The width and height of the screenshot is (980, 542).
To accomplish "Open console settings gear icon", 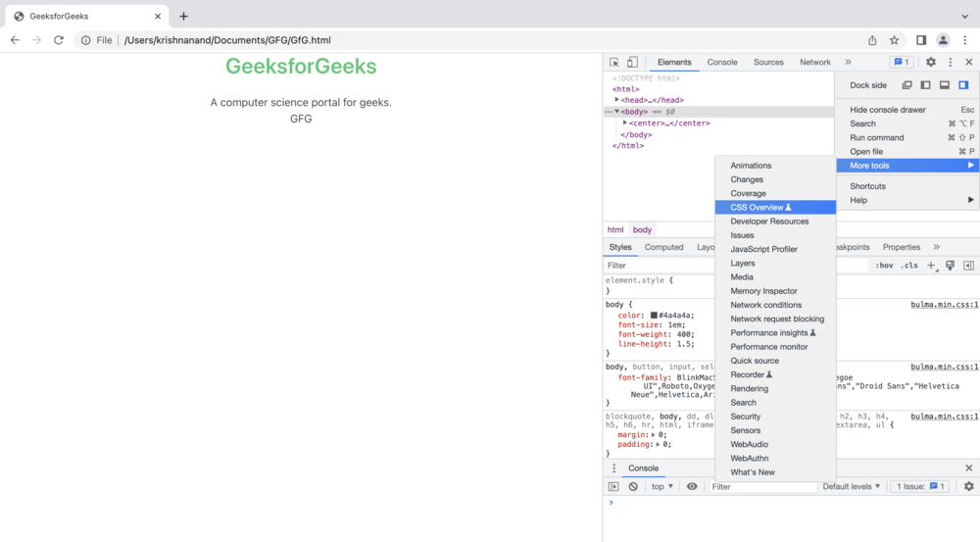I will point(969,486).
